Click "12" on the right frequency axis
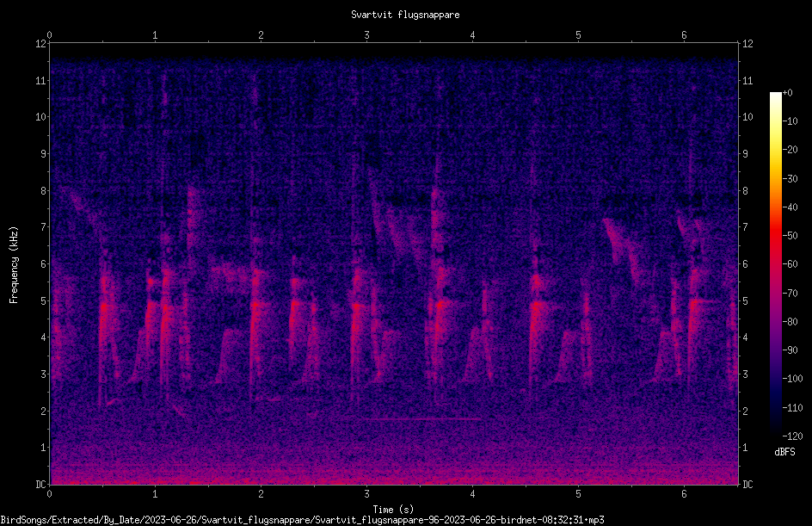Viewport: 812px width, 526px height. (747, 44)
